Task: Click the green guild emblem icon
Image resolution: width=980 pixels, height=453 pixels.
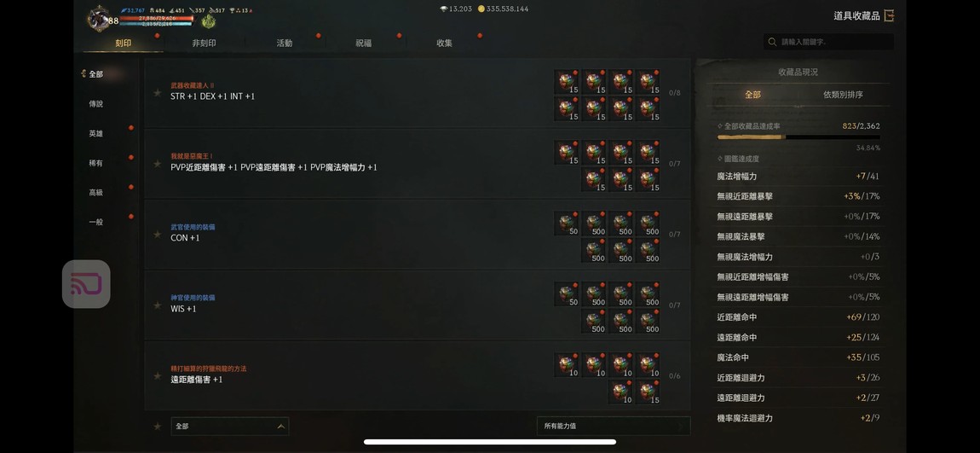Action: [209, 21]
